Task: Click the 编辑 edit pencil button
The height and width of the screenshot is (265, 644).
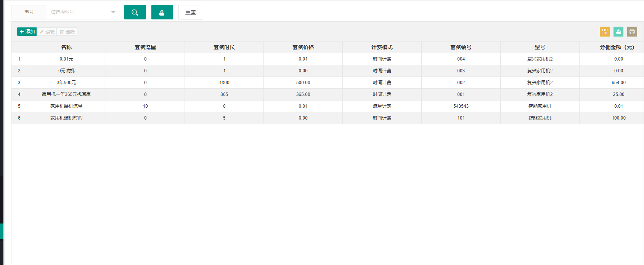Action: coord(47,32)
